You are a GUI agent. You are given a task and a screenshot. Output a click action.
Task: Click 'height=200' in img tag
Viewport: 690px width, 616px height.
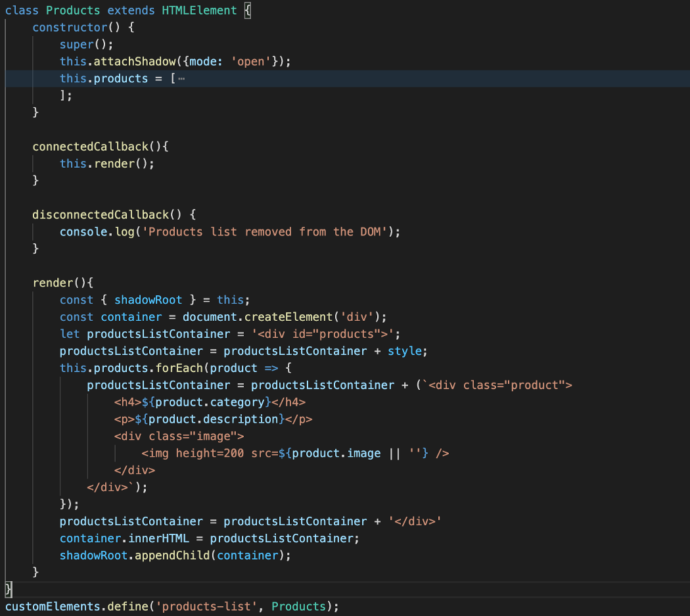click(x=210, y=454)
